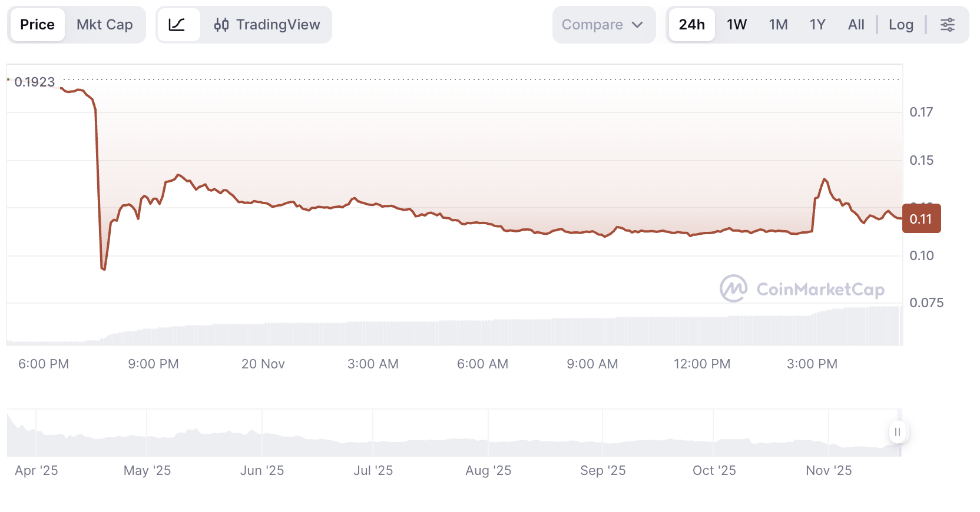Switch to the 1W timeframe

pos(737,24)
